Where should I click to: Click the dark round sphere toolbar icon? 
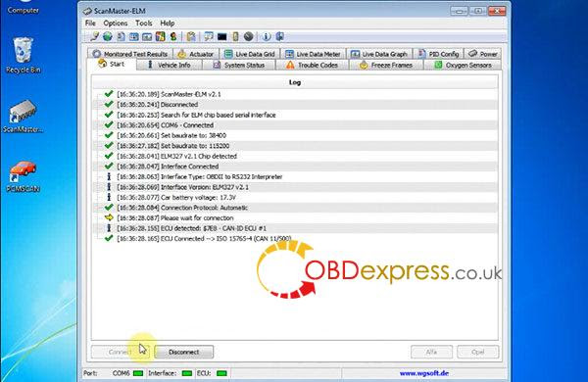point(248,36)
